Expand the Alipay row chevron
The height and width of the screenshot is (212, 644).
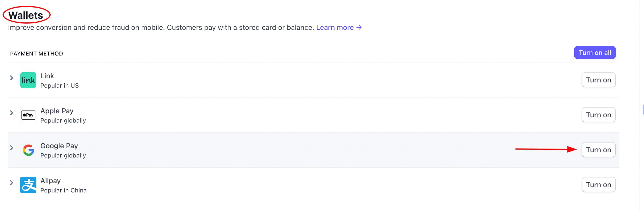click(x=11, y=182)
